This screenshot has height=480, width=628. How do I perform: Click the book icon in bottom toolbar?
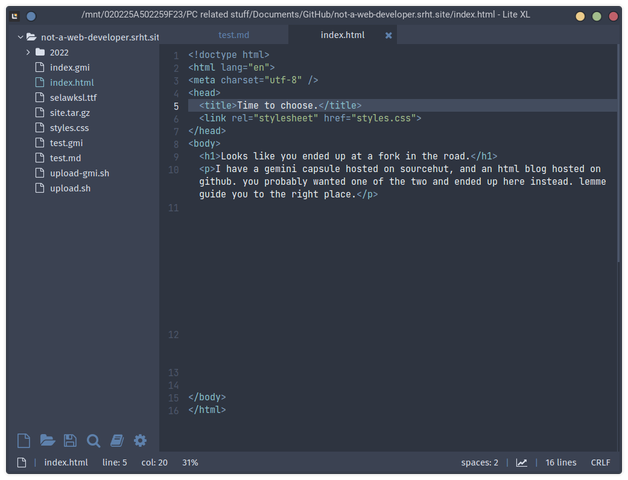coord(117,441)
